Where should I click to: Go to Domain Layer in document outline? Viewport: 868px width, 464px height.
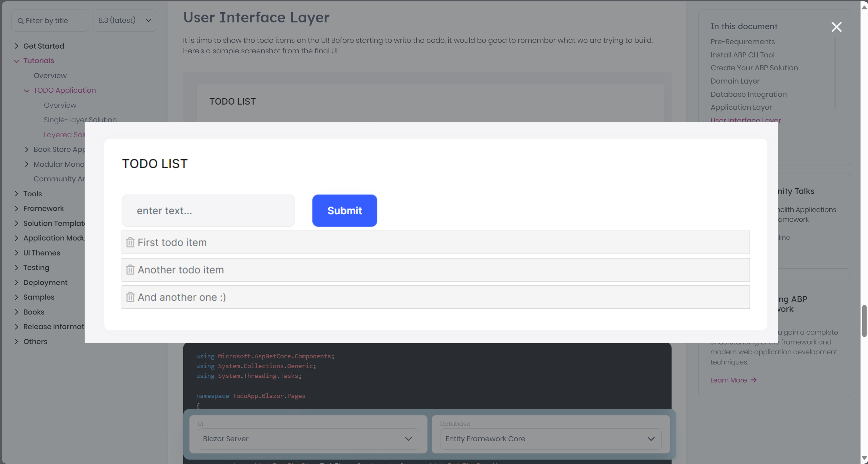(735, 81)
